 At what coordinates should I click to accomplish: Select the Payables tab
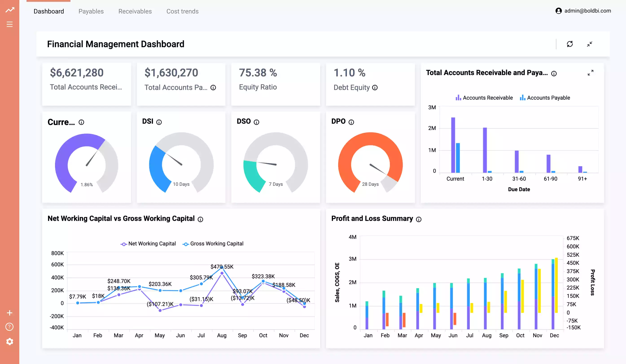(91, 11)
